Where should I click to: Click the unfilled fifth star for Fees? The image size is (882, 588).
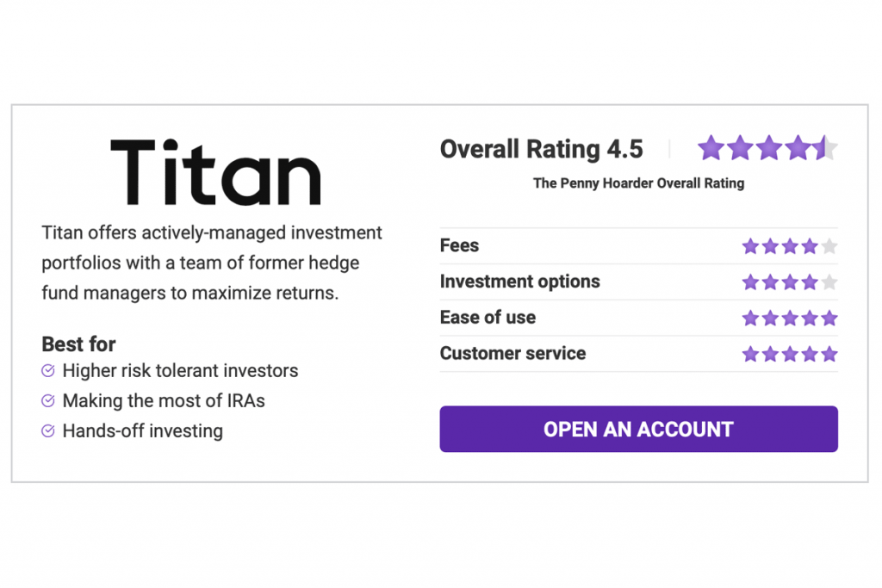(829, 246)
